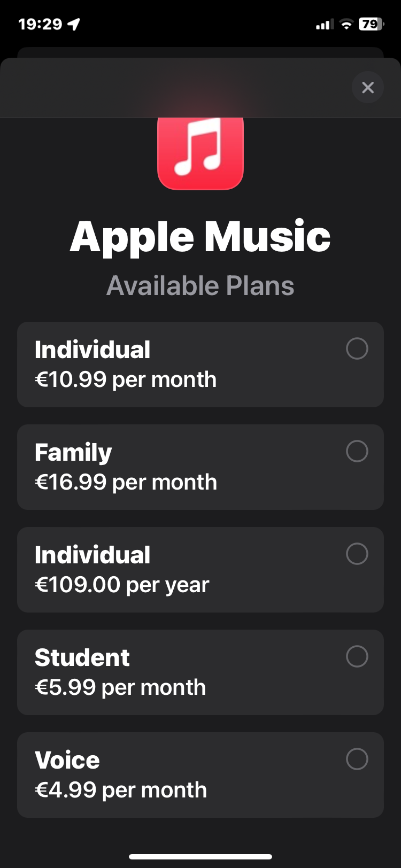The width and height of the screenshot is (401, 868).
Task: Tap the battery level indicator
Action: click(x=371, y=24)
